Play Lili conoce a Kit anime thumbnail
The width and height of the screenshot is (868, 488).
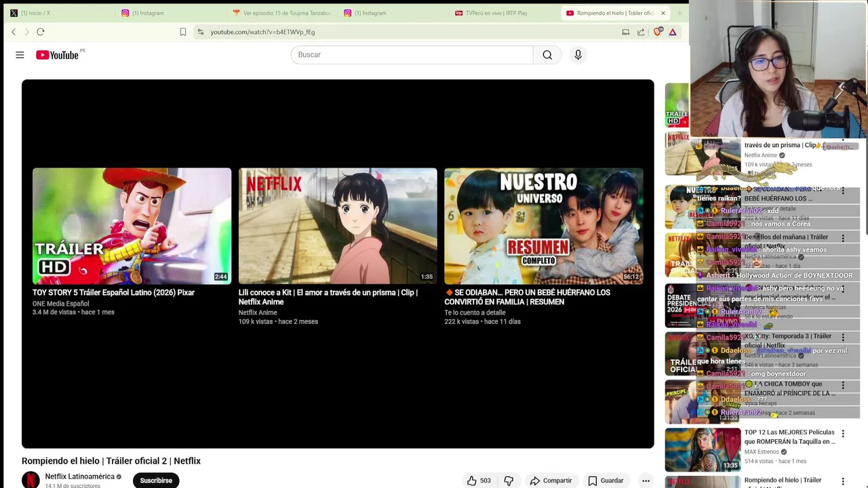[338, 226]
